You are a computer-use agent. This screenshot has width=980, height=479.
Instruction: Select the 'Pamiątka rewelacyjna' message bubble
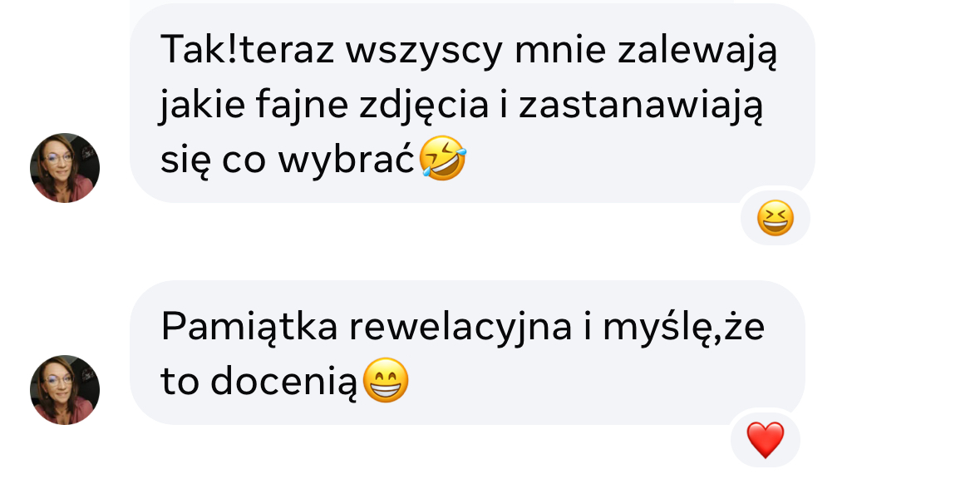point(467,353)
